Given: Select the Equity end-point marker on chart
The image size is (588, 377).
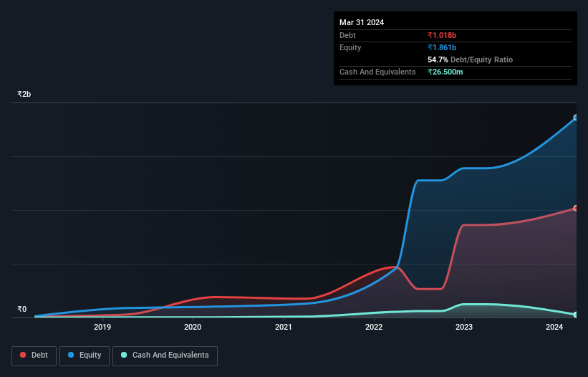Looking at the screenshot, I should 576,118.
